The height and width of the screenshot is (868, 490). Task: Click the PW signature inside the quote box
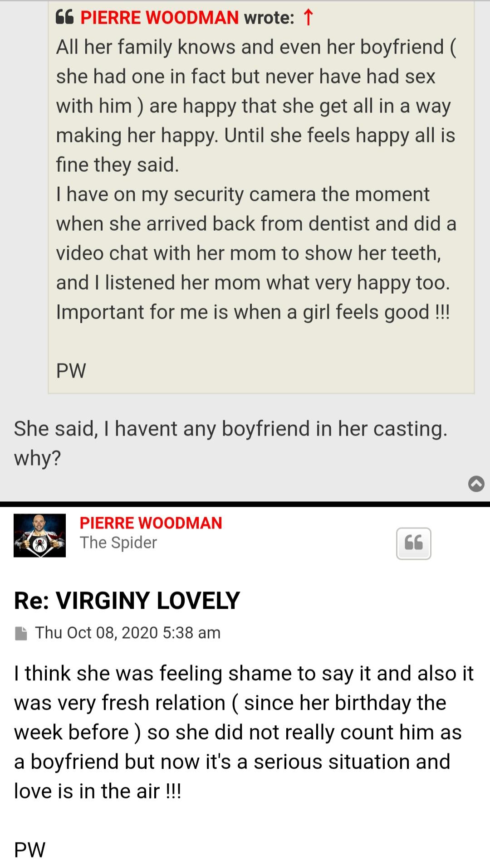click(71, 371)
